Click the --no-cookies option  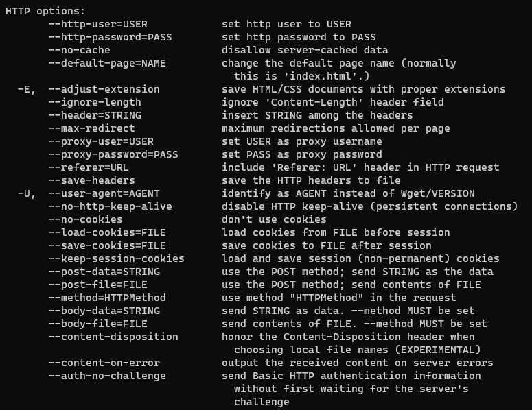pyautogui.click(x=85, y=219)
